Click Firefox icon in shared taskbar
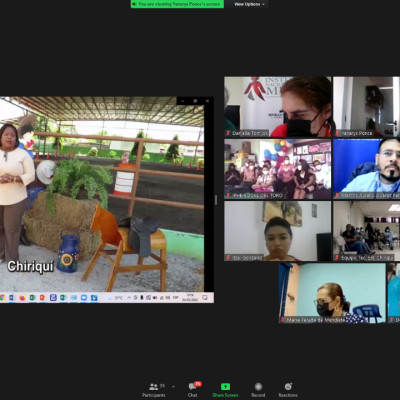Image resolution: width=400 pixels, height=400 pixels. click(x=22, y=298)
